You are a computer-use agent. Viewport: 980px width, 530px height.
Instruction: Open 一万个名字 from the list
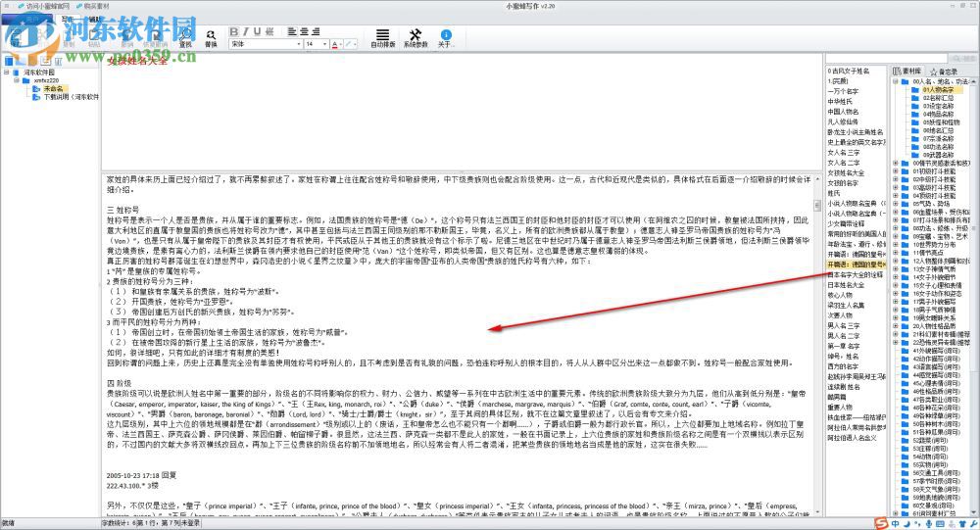point(843,91)
